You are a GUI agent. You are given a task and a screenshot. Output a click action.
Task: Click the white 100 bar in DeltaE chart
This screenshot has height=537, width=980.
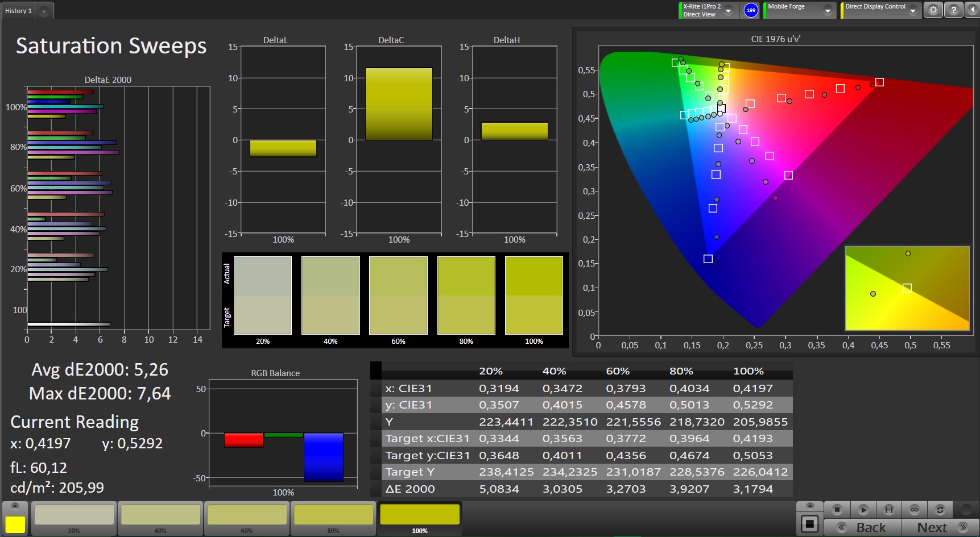pos(68,324)
